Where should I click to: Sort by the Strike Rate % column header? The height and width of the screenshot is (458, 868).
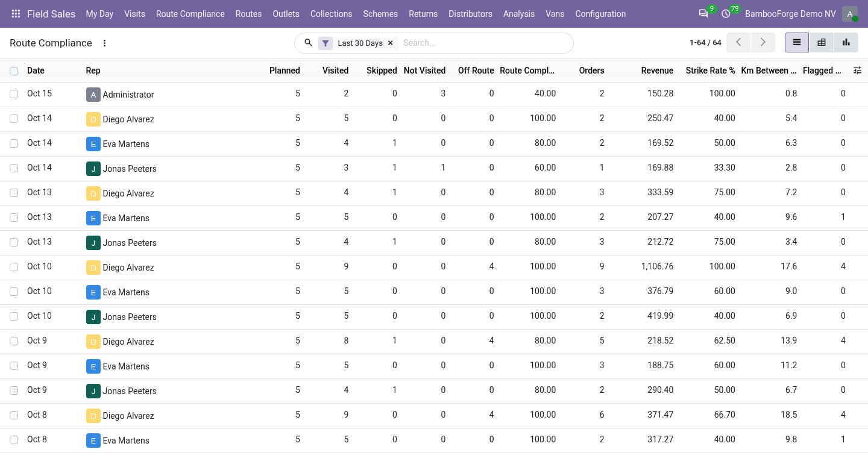(x=710, y=71)
